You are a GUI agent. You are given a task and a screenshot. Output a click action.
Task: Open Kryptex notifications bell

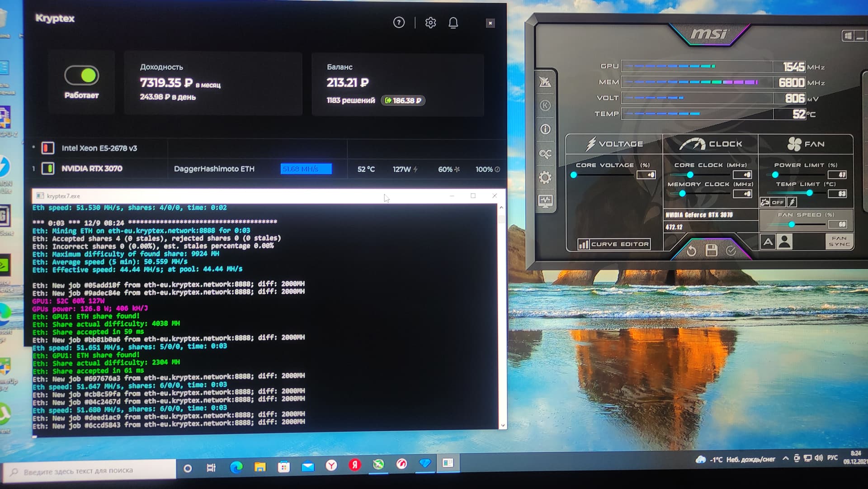click(453, 23)
